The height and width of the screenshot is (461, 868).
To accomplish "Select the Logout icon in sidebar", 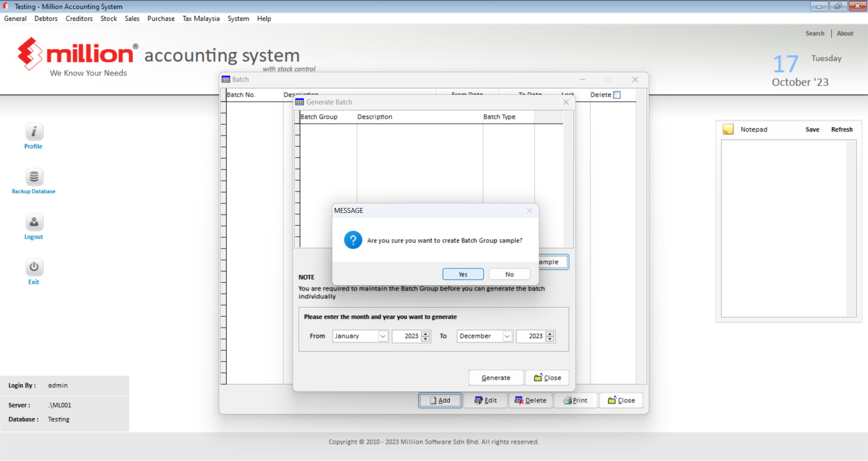I will 33,222.
